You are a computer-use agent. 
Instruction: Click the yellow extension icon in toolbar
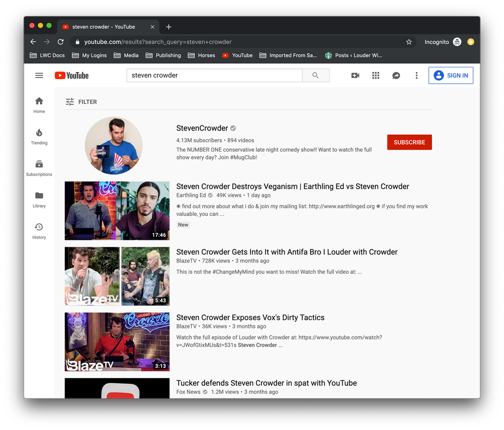coord(471,42)
